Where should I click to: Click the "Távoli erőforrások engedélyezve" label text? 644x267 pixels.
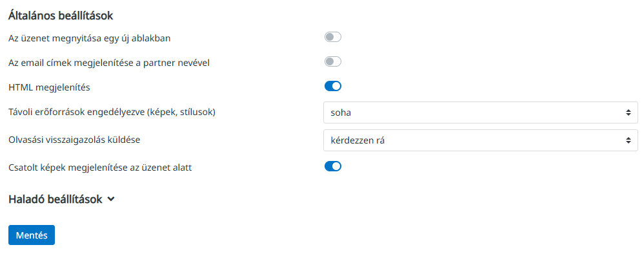coord(111,112)
